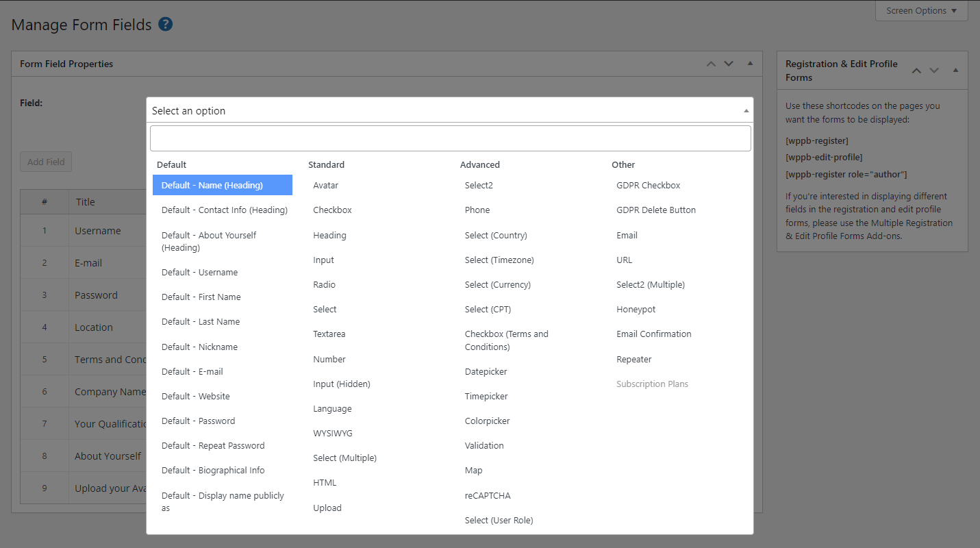Select the reCAPTCHA field option
This screenshot has width=980, height=548.
[x=487, y=495]
